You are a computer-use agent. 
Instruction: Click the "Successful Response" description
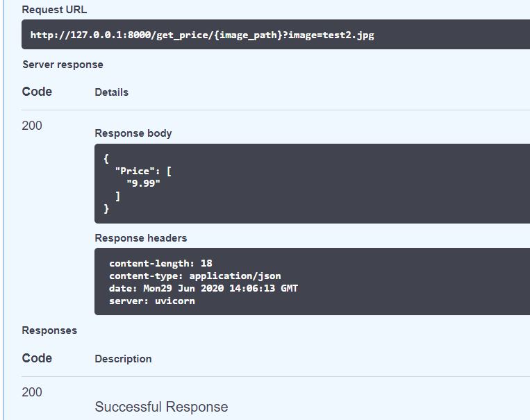click(162, 407)
